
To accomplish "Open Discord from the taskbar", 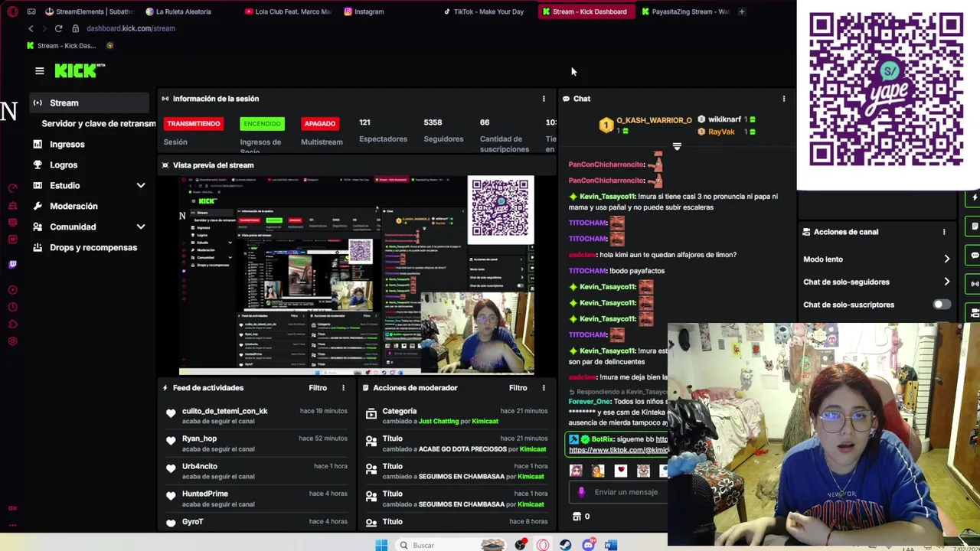I will tap(588, 545).
